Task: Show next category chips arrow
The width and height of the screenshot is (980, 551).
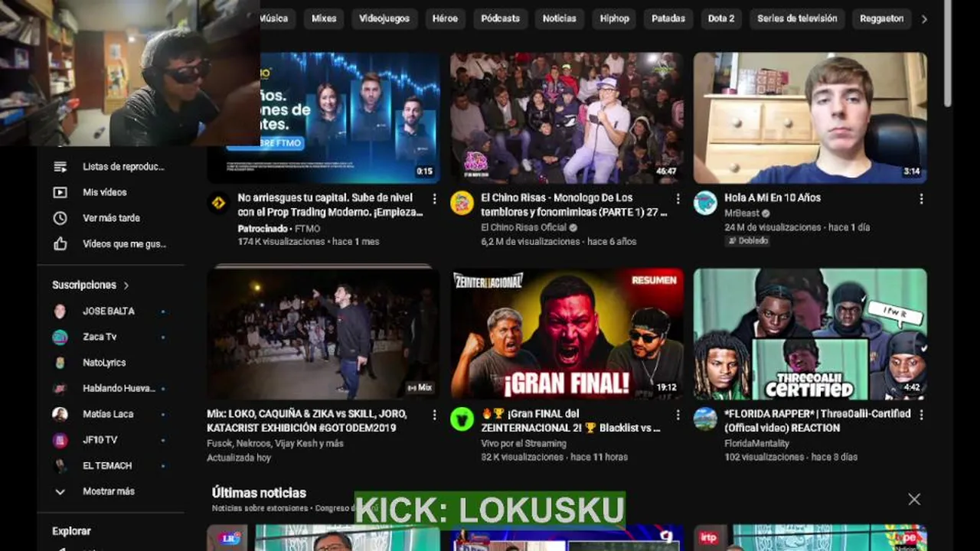Action: click(924, 19)
